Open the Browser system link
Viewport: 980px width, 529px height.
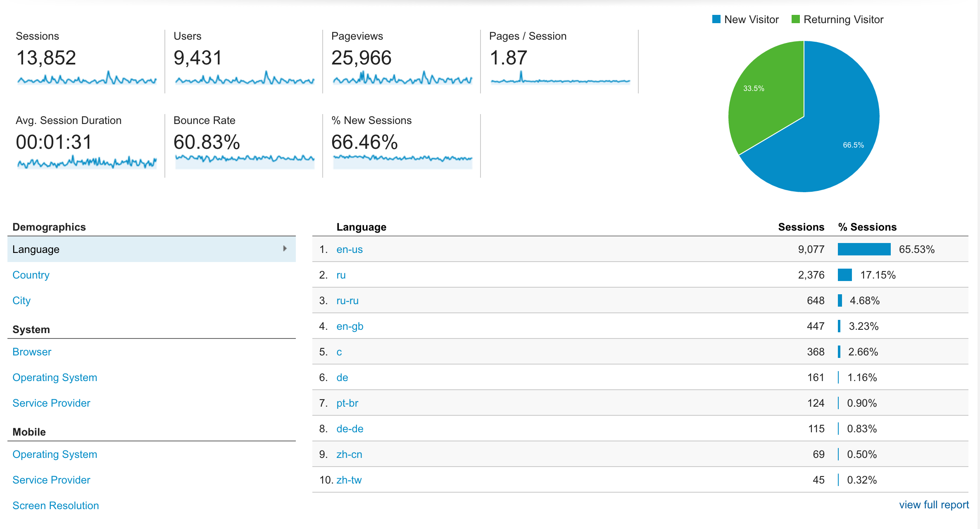[32, 352]
